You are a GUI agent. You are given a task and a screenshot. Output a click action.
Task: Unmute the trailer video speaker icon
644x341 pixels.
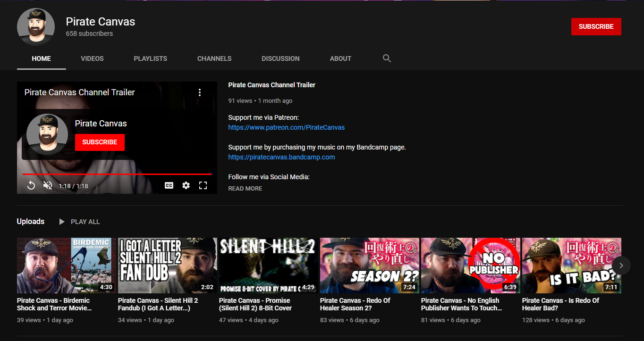tap(48, 186)
